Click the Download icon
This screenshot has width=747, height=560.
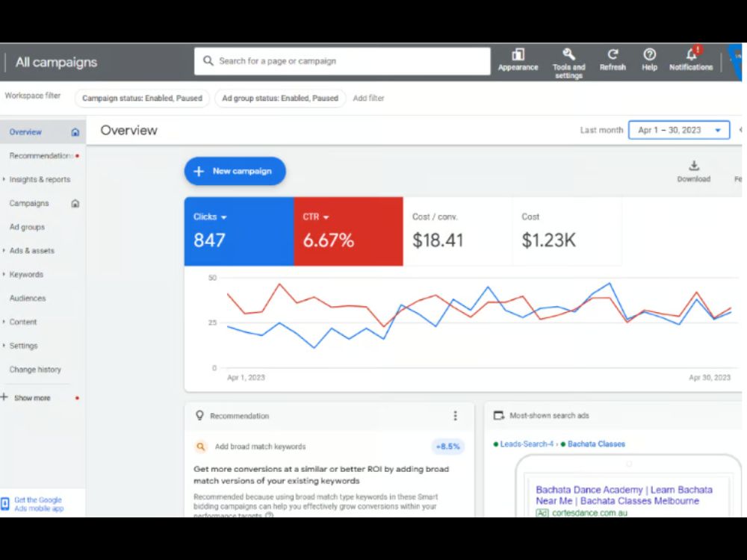click(x=694, y=166)
